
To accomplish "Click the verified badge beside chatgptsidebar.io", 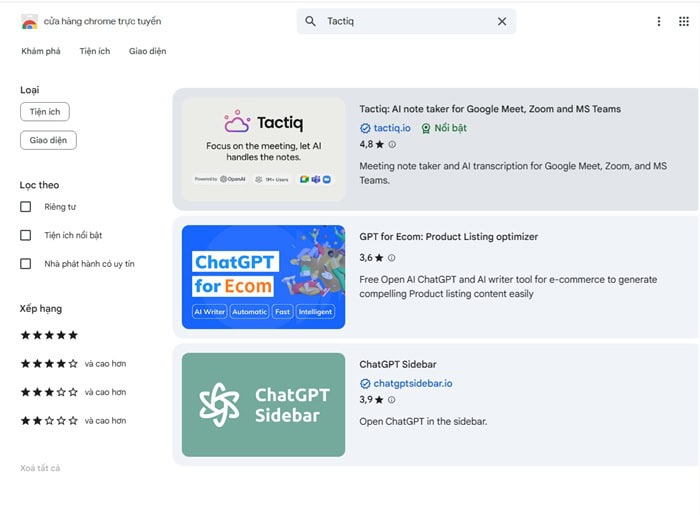I will (x=365, y=383).
